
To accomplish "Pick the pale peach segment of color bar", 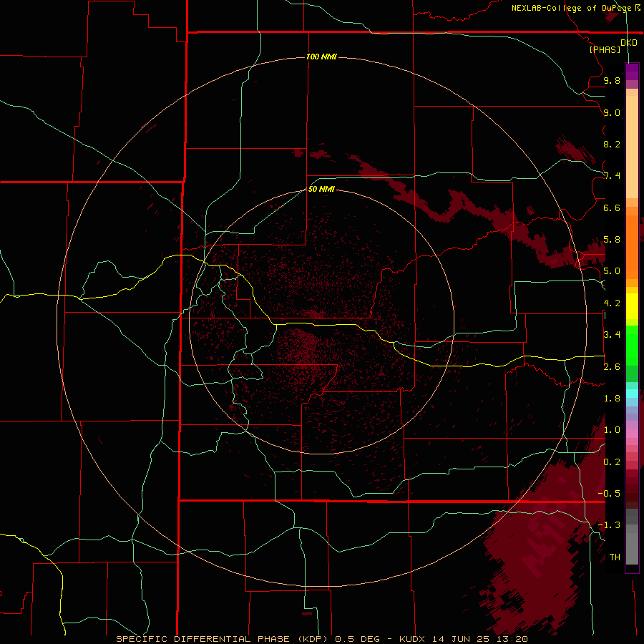I will pyautogui.click(x=632, y=147).
